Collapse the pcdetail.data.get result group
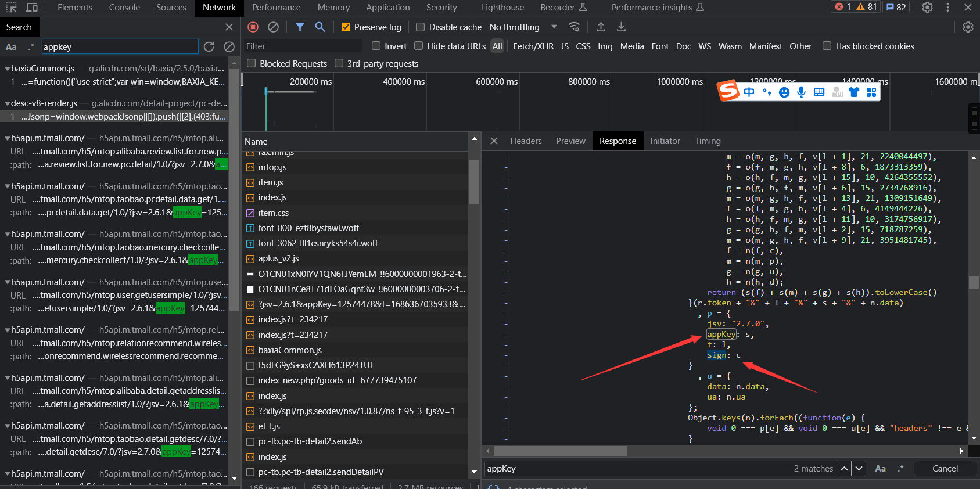Image resolution: width=980 pixels, height=489 pixels. tap(7, 186)
